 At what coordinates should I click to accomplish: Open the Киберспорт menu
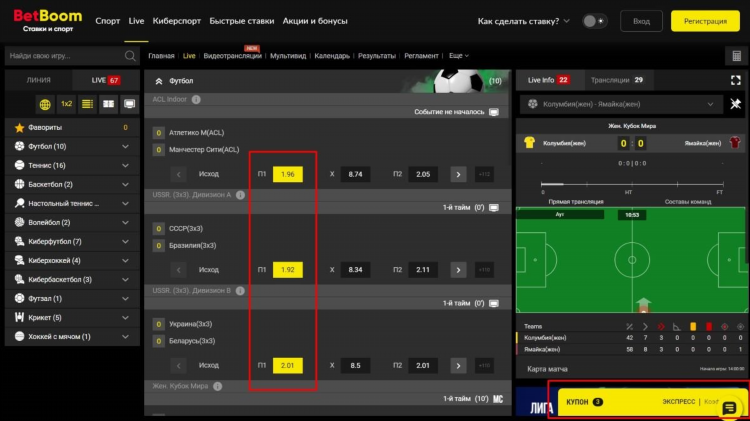pyautogui.click(x=176, y=21)
